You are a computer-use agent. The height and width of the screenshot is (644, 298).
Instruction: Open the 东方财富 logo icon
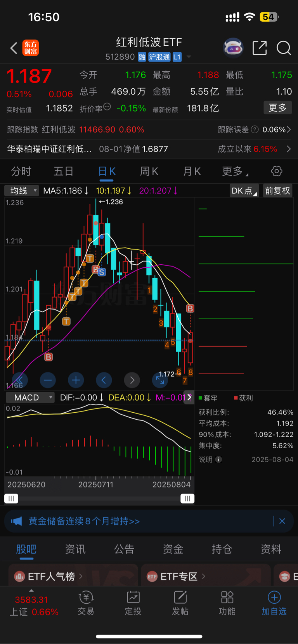click(x=31, y=48)
